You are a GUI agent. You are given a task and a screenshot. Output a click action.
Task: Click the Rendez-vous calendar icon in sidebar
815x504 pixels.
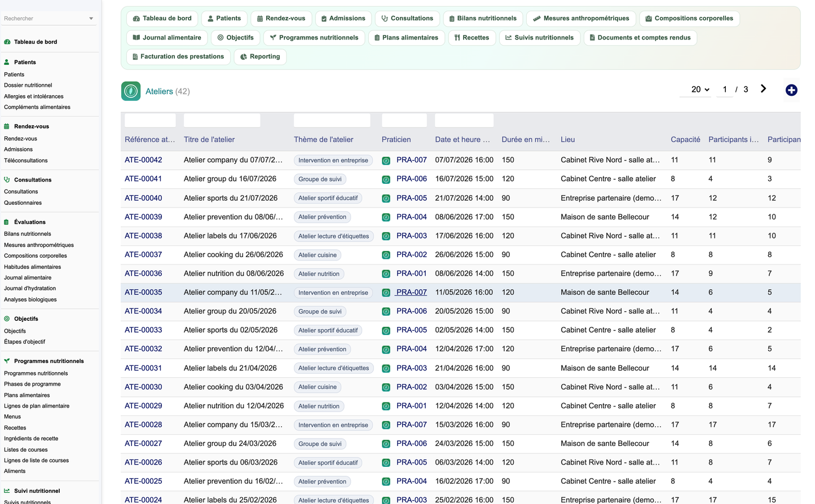tap(7, 126)
